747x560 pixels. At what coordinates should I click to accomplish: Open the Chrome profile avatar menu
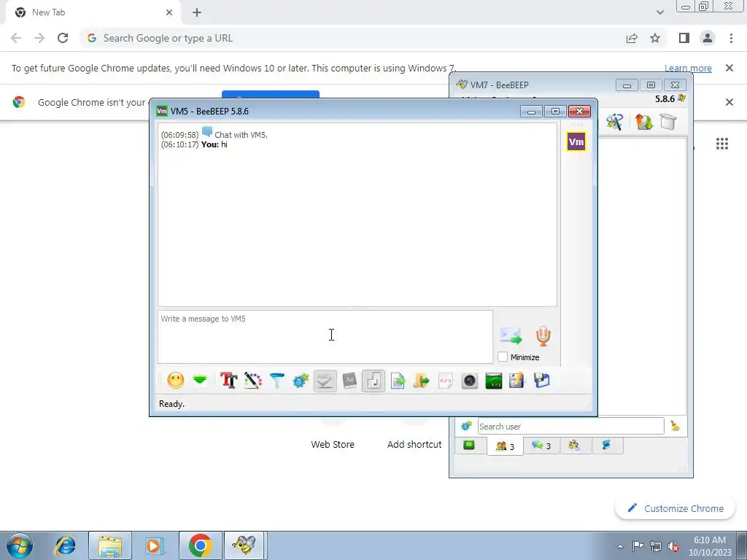tap(708, 38)
